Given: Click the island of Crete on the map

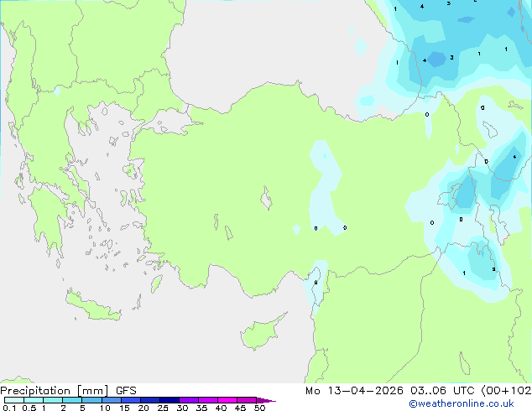Looking at the screenshot, I should point(93,305).
